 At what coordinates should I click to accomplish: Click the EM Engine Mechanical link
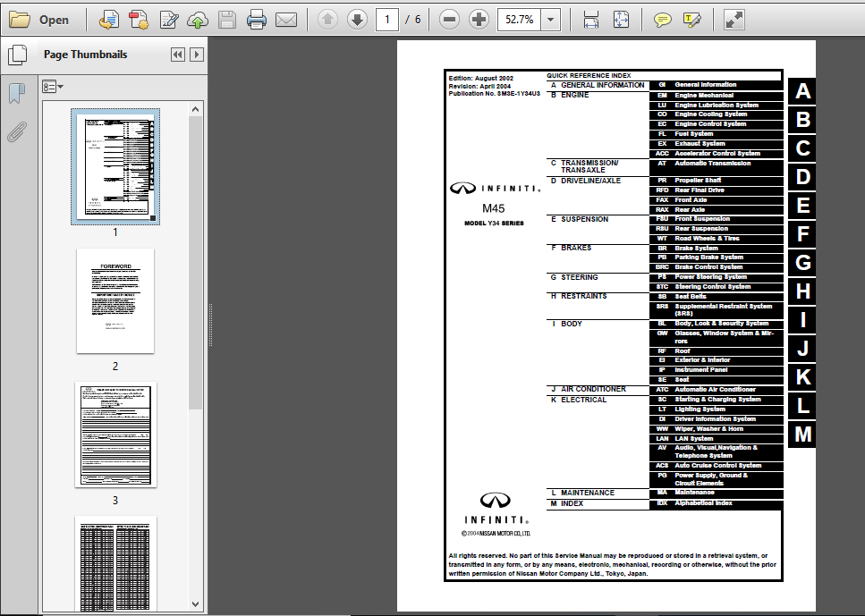(x=716, y=96)
